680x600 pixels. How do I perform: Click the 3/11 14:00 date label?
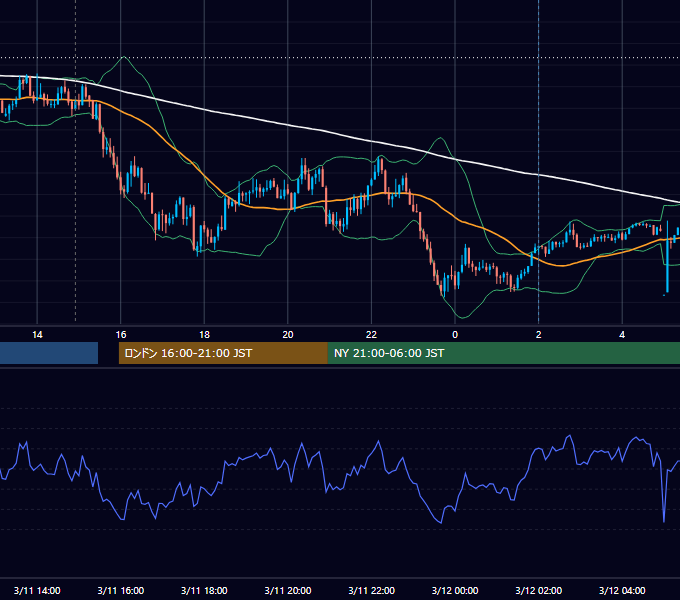click(37, 590)
